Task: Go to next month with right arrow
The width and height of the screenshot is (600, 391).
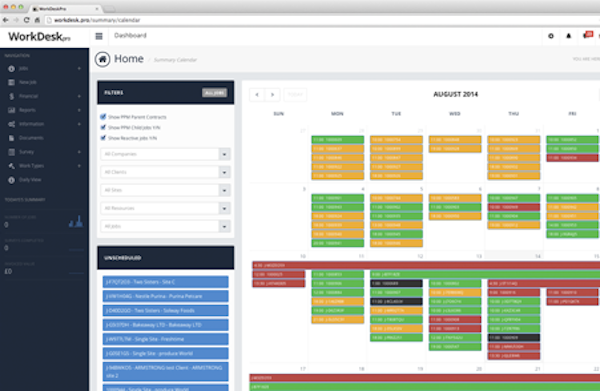Action: point(272,94)
